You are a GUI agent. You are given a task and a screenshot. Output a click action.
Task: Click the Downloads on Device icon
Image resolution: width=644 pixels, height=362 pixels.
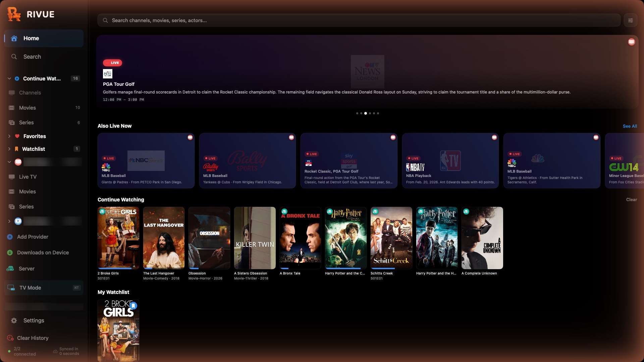(10, 253)
